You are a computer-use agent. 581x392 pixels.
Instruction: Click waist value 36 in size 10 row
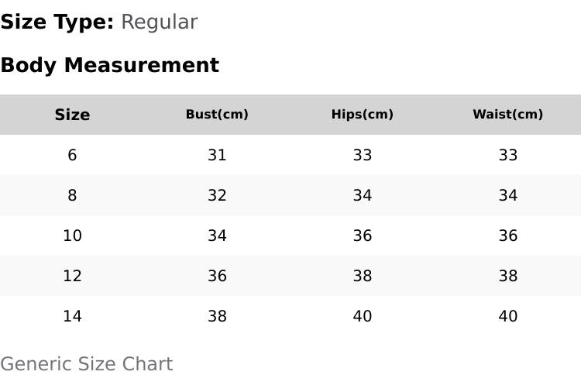click(x=508, y=236)
